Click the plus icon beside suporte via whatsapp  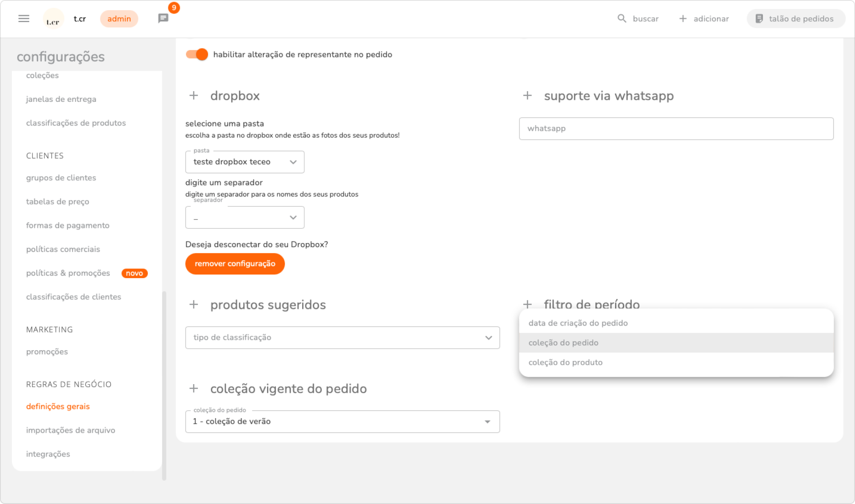pyautogui.click(x=527, y=96)
